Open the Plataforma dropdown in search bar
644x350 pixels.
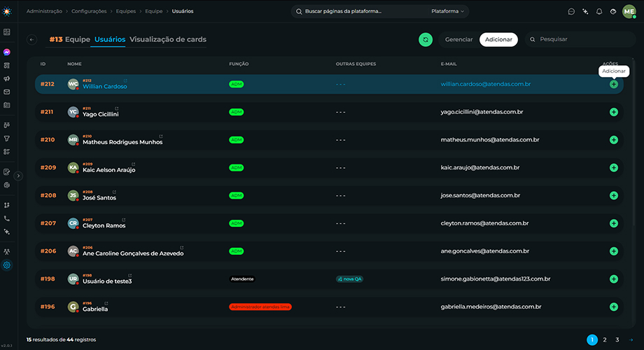point(447,11)
